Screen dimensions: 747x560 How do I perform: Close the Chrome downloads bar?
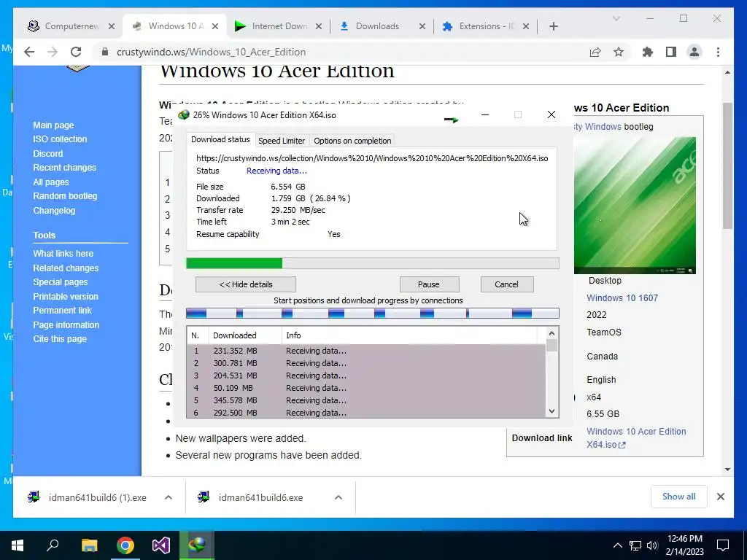tap(720, 497)
